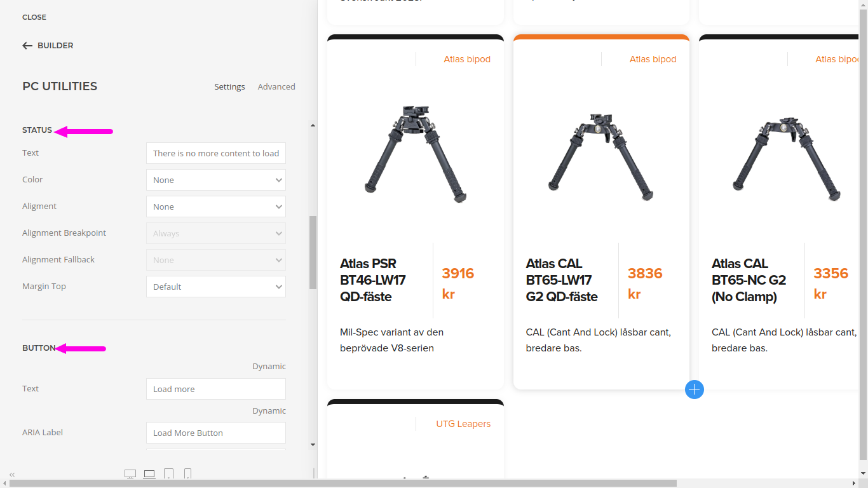Click the Atlas PSR BT46-LW17 bipod image
The image size is (868, 488).
(416, 153)
